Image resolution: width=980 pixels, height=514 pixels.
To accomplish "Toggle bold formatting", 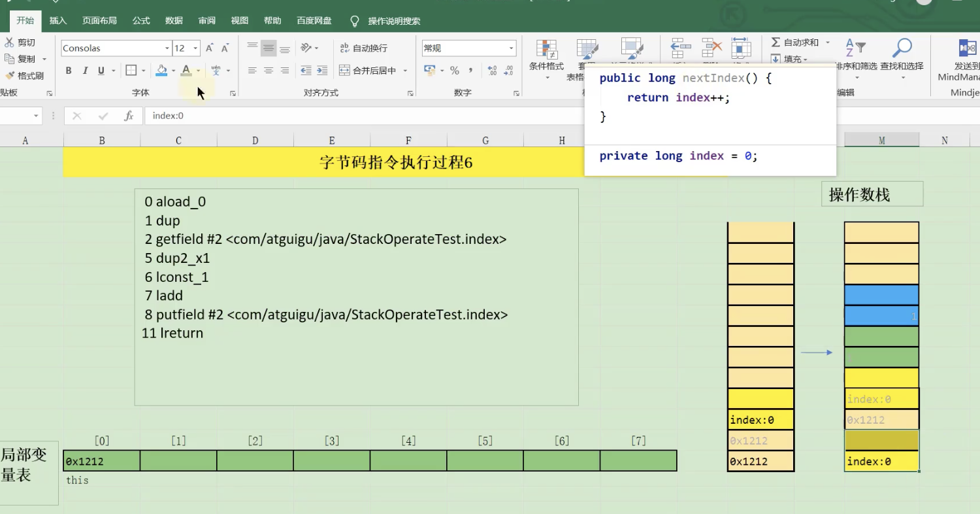I will pyautogui.click(x=69, y=71).
